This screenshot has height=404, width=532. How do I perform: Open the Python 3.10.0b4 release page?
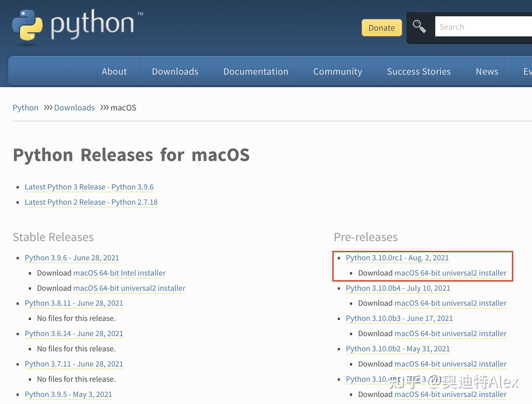tap(398, 288)
